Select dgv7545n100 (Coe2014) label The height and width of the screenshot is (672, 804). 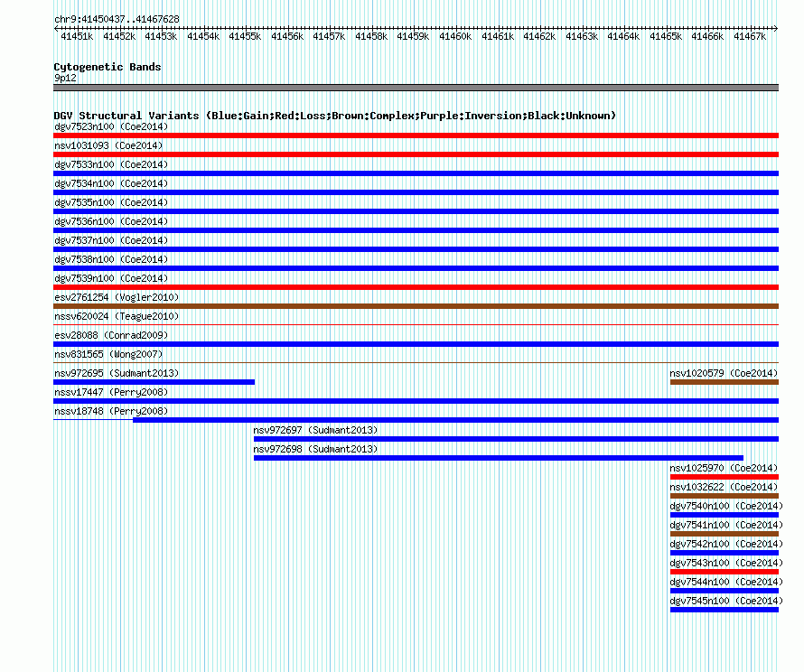pyautogui.click(x=726, y=601)
